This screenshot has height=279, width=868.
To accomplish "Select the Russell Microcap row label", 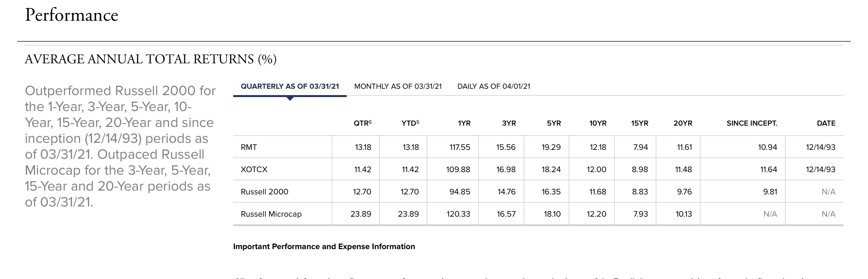I will [271, 214].
